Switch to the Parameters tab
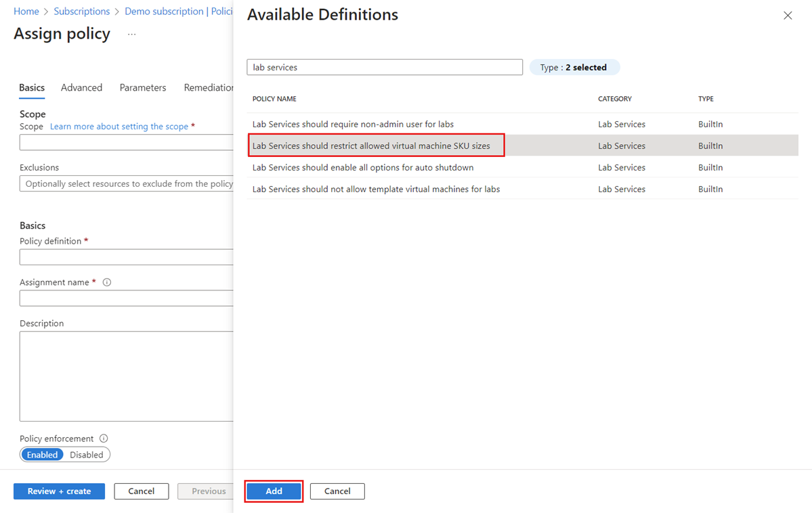 pyautogui.click(x=143, y=87)
